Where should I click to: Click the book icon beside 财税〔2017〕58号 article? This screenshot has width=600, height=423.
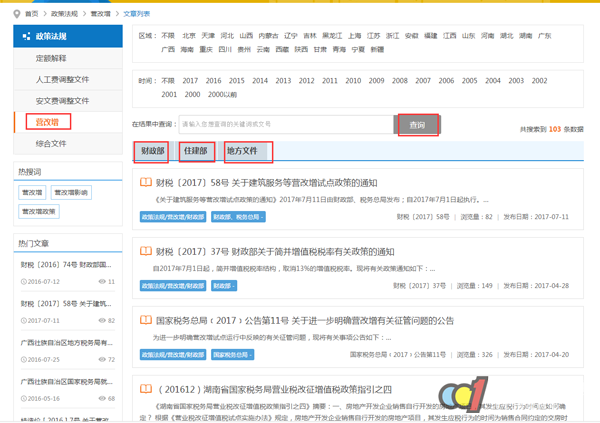pos(146,183)
